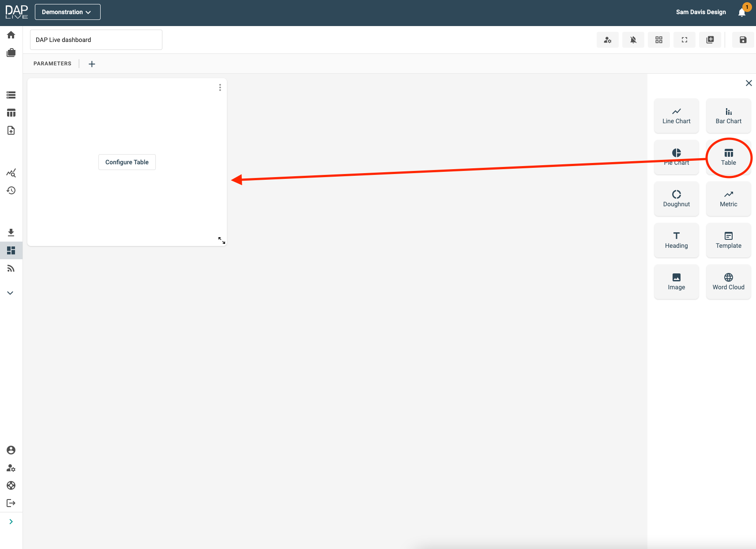Click the dashboard name input field

pyautogui.click(x=96, y=40)
